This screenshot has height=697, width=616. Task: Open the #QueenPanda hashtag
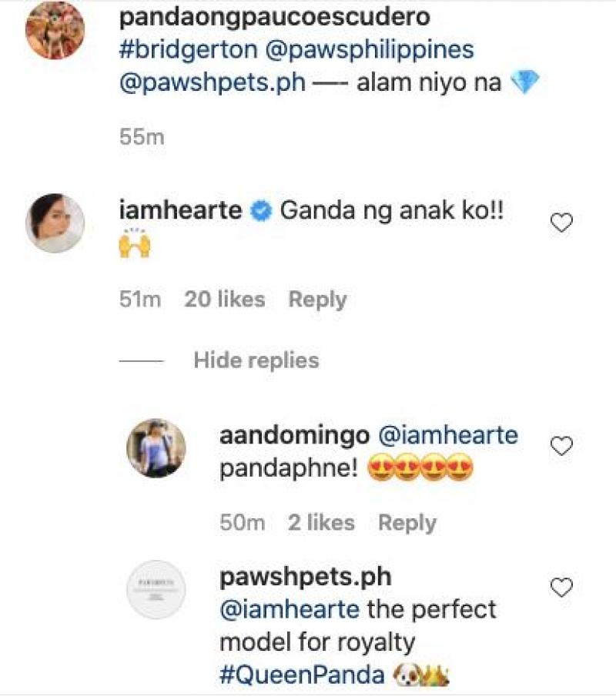coord(302,675)
